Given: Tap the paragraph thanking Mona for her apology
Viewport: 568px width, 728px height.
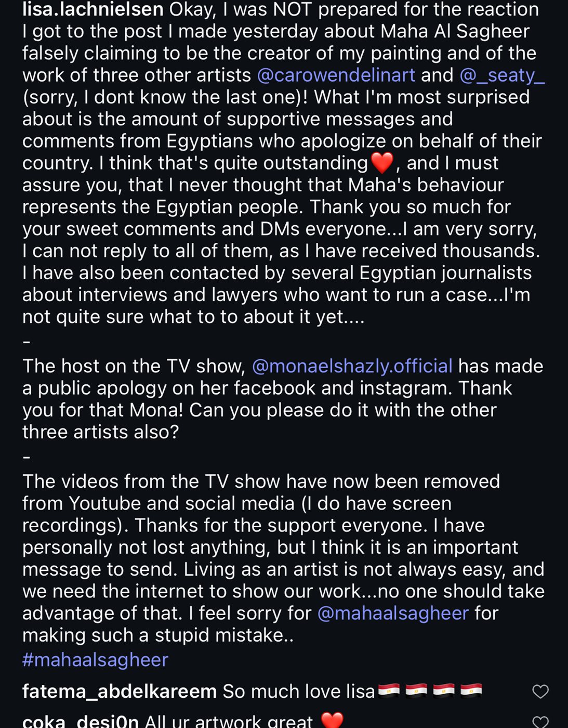Looking at the screenshot, I should pos(283,399).
